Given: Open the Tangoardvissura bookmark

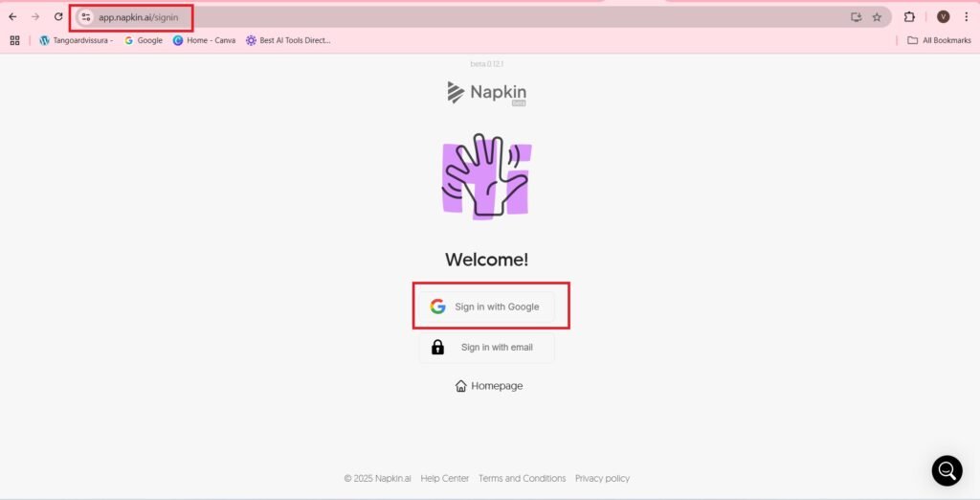Looking at the screenshot, I should [77, 40].
